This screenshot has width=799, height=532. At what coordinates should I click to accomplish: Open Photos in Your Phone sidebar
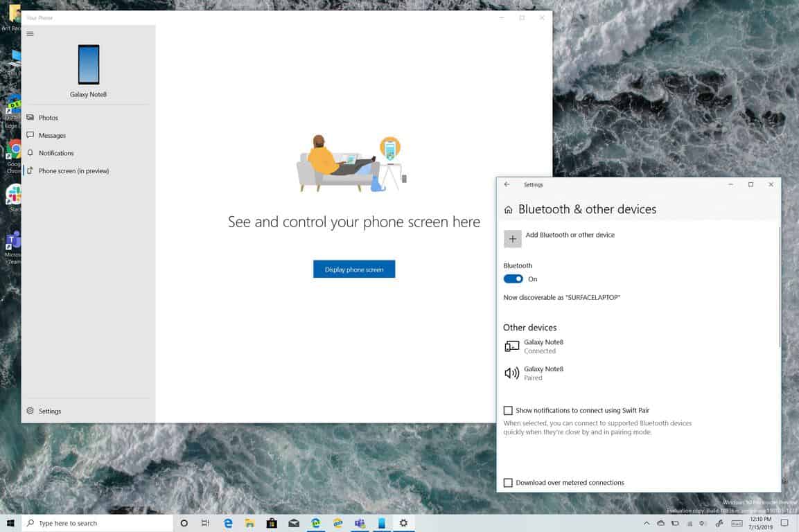[48, 118]
